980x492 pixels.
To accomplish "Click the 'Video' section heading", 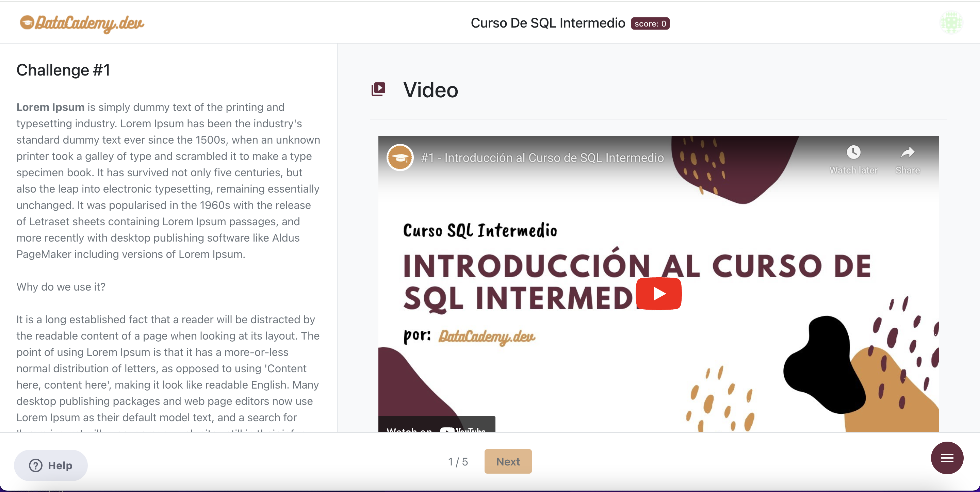I will click(x=431, y=90).
